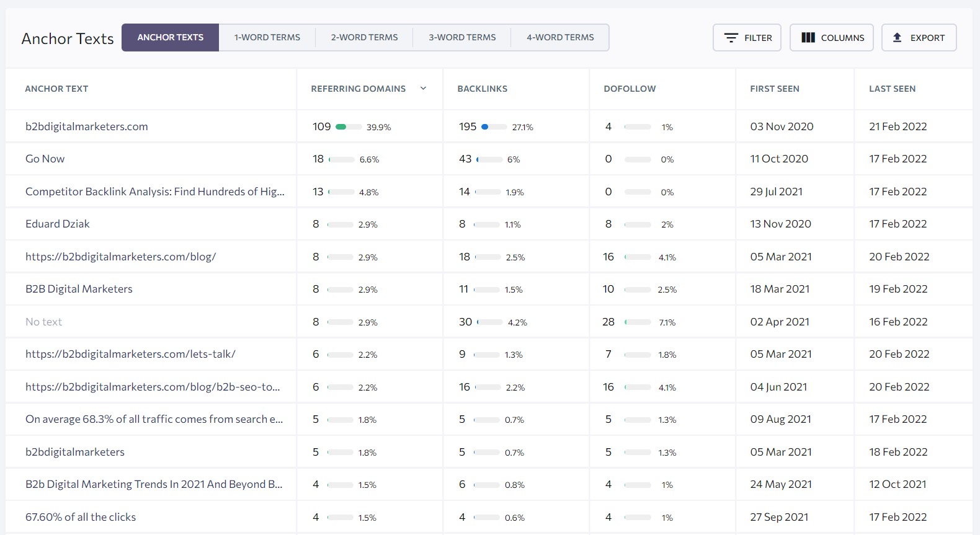The height and width of the screenshot is (535, 980).
Task: Select B2b Digital Marketing Trends anchor text
Action: (154, 484)
